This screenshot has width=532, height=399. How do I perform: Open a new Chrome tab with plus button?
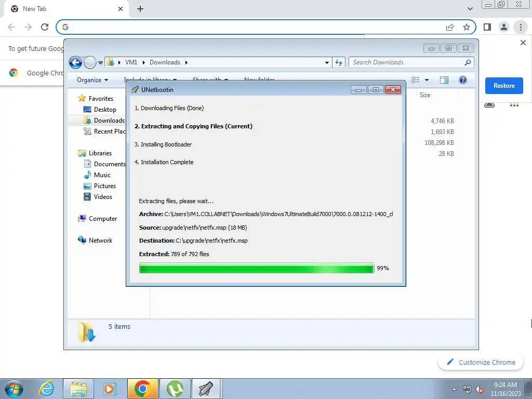(140, 9)
